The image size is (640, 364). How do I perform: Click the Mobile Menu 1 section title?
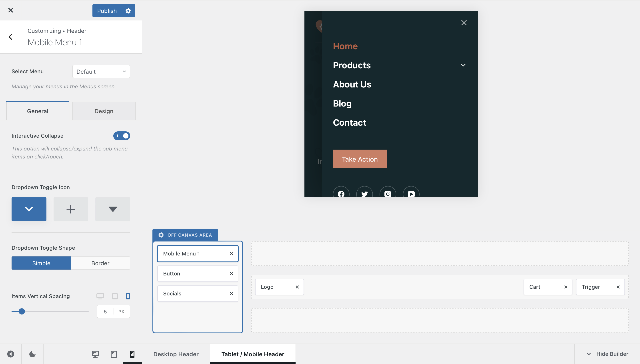55,42
